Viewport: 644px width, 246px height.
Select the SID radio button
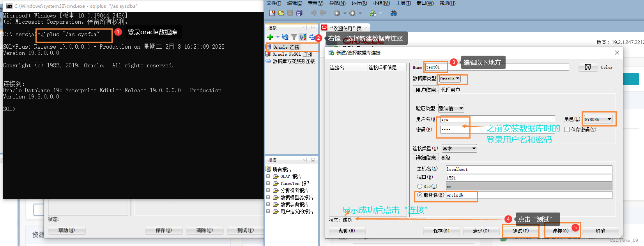point(419,186)
